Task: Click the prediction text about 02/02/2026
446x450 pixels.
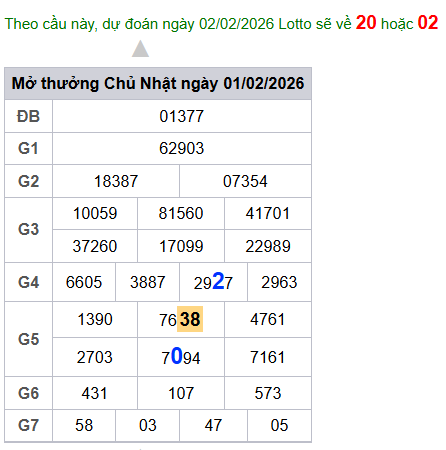Action: 221,23
